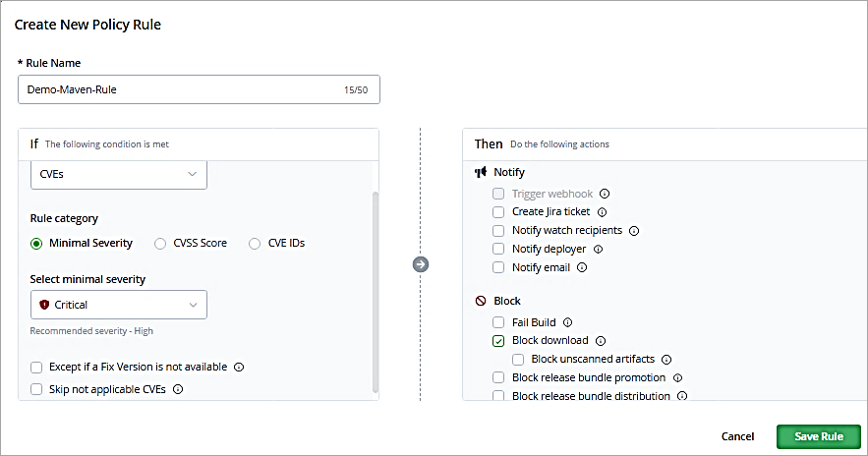Expand the Critical severity dropdown

click(119, 305)
